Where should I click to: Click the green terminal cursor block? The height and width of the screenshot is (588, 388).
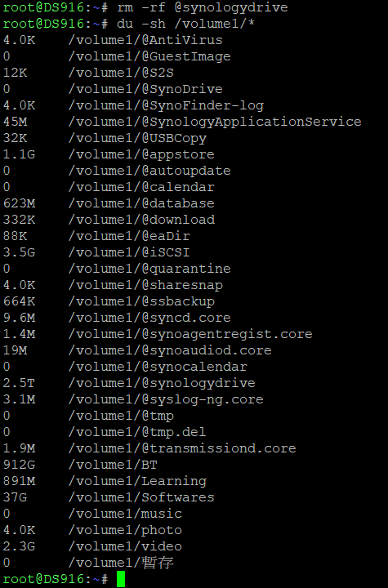[x=120, y=579]
